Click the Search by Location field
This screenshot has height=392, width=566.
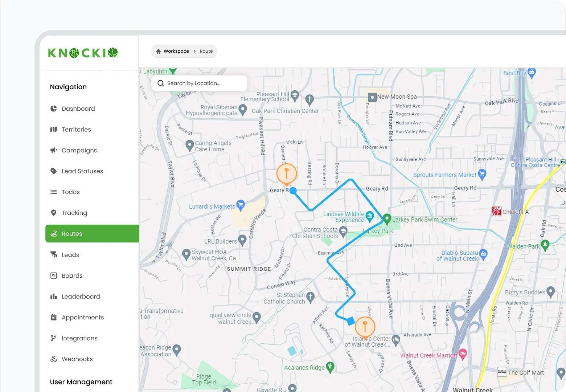tap(199, 83)
